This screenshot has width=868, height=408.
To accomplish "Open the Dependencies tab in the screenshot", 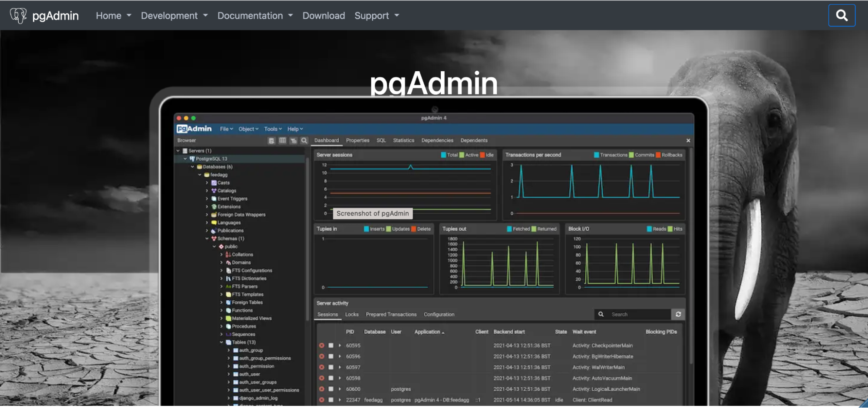I will (x=437, y=140).
